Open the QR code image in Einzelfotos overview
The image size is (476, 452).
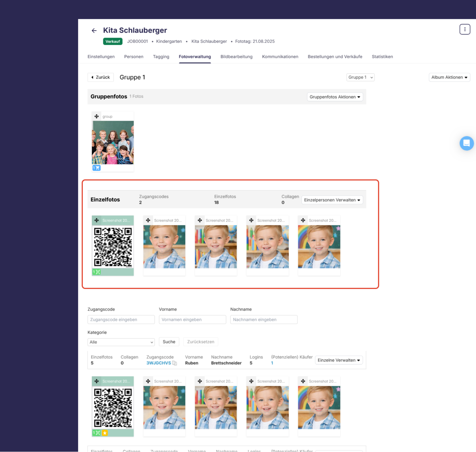pyautogui.click(x=113, y=247)
